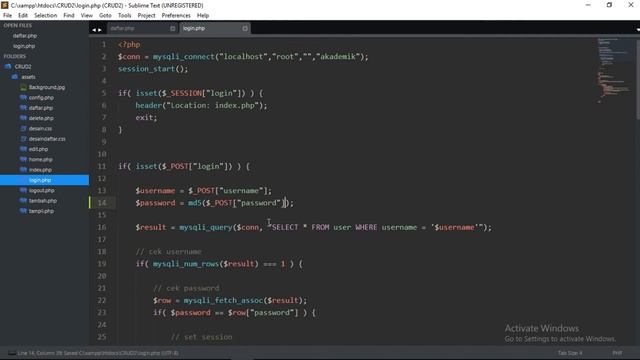This screenshot has height=360, width=640.
Task: Click the '// cek username' comment
Action: click(x=169, y=251)
